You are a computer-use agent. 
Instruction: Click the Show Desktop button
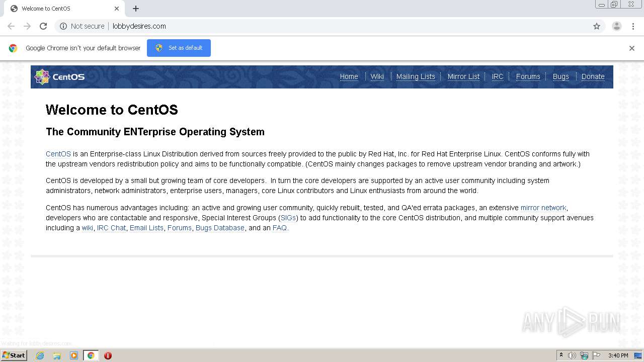coord(638,355)
